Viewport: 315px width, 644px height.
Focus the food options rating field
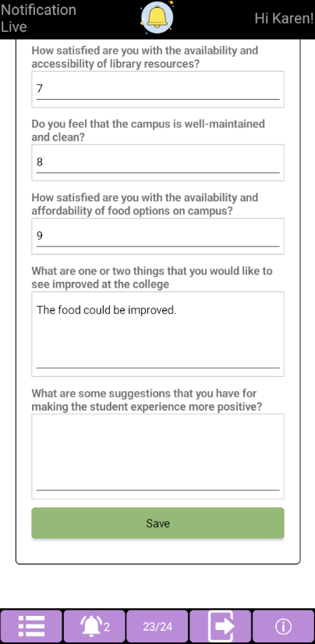(x=158, y=237)
